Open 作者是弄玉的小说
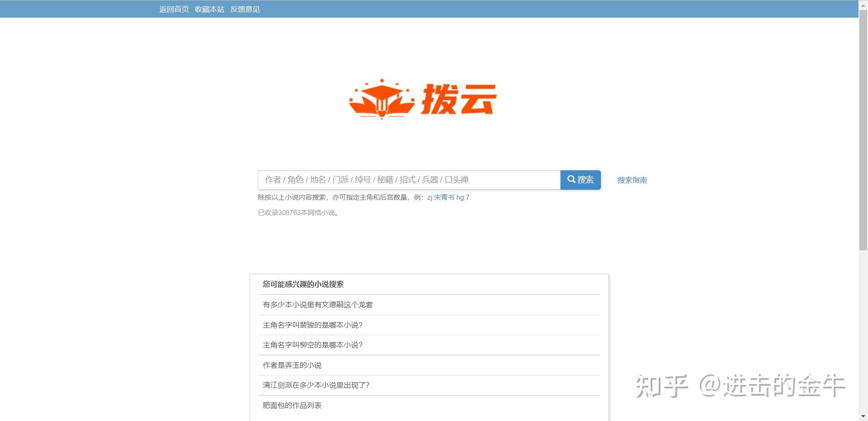This screenshot has width=868, height=421. pyautogui.click(x=292, y=365)
